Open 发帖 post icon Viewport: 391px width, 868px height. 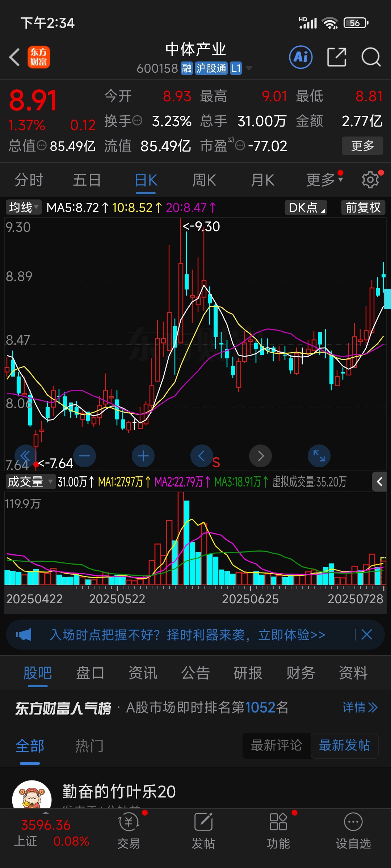click(x=203, y=831)
